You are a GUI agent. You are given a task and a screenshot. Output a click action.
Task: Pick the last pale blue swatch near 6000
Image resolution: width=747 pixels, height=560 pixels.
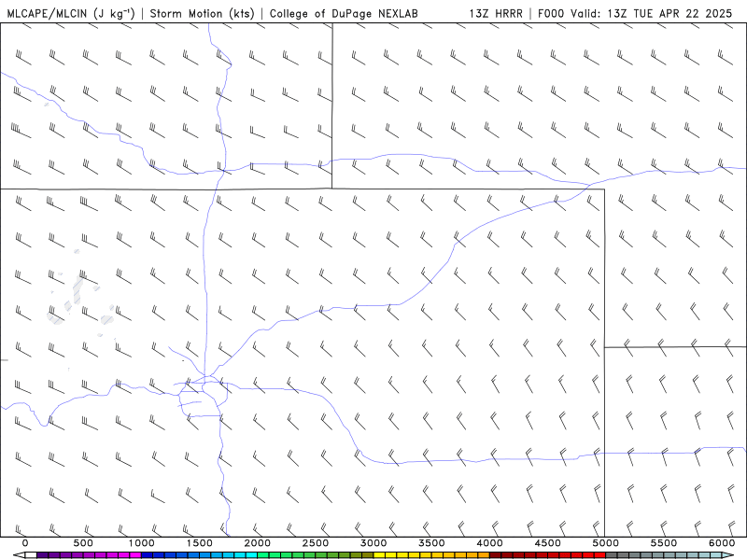tap(716, 555)
